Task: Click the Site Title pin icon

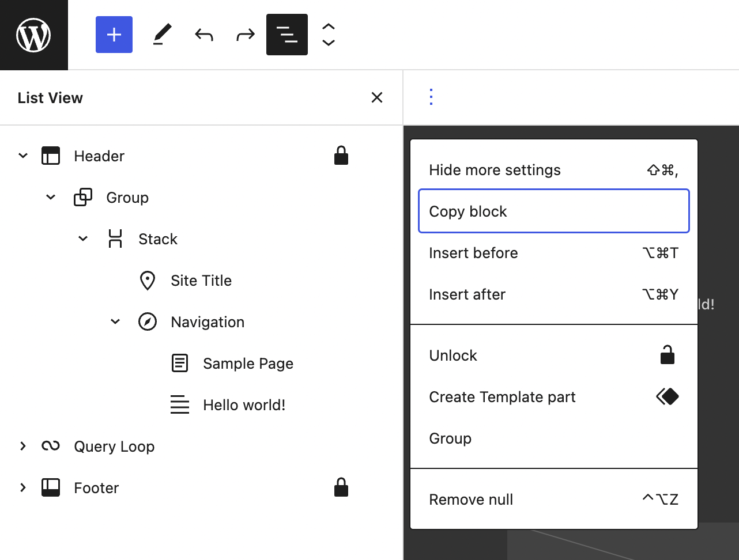Action: click(x=148, y=281)
